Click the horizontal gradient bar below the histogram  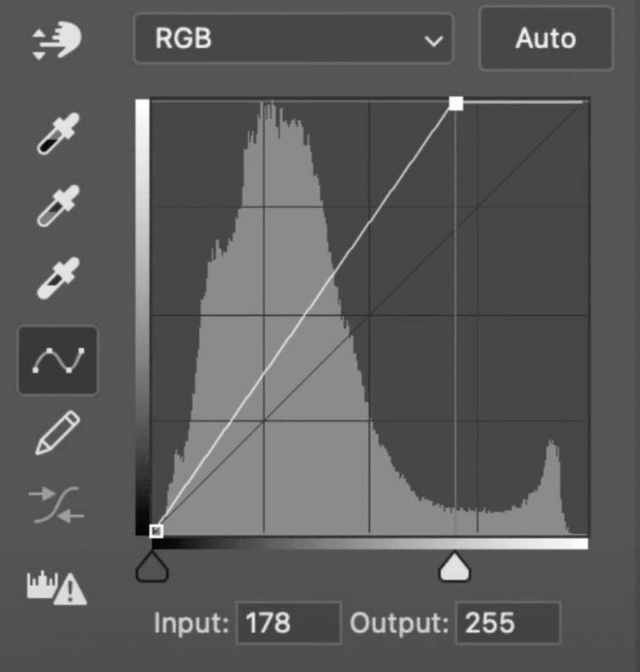coord(370,544)
